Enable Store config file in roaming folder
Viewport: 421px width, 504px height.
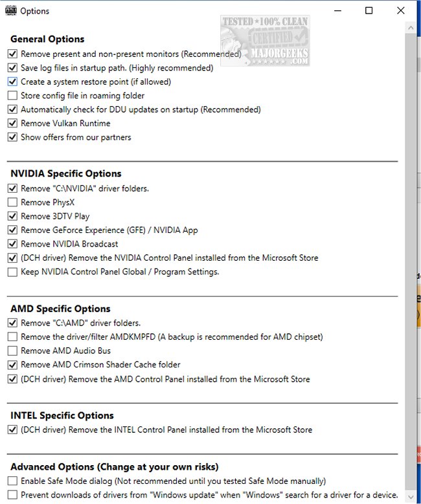pyautogui.click(x=13, y=96)
